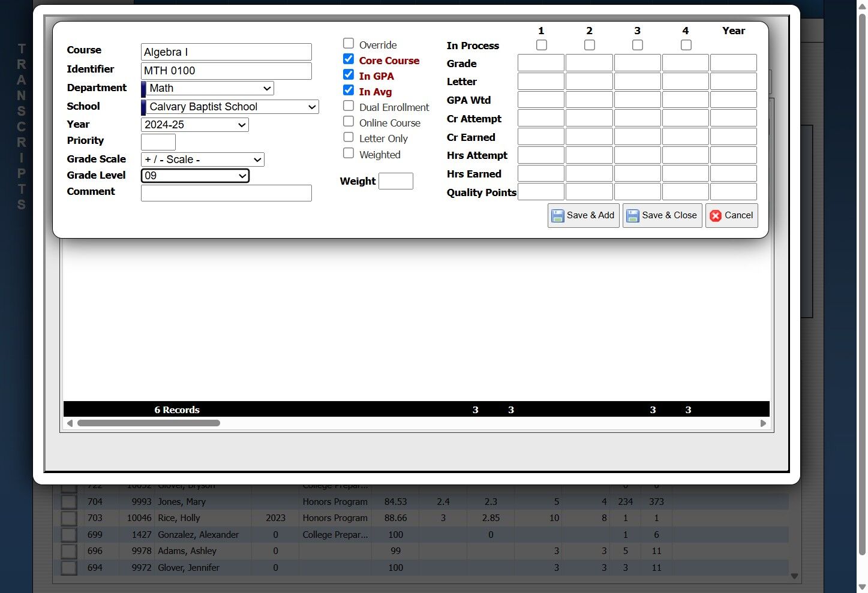Click the right arrow of horizontal scrollbar
Screen dimensions: 868x593
[763, 423]
